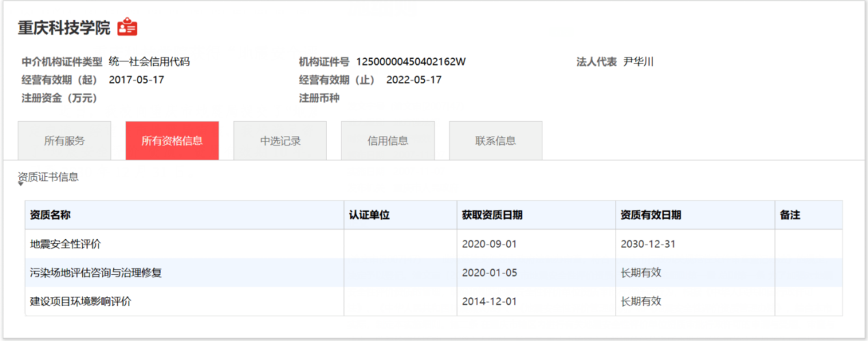868x341 pixels.
Task: Click the validity date 2030-12-31
Action: pos(648,244)
